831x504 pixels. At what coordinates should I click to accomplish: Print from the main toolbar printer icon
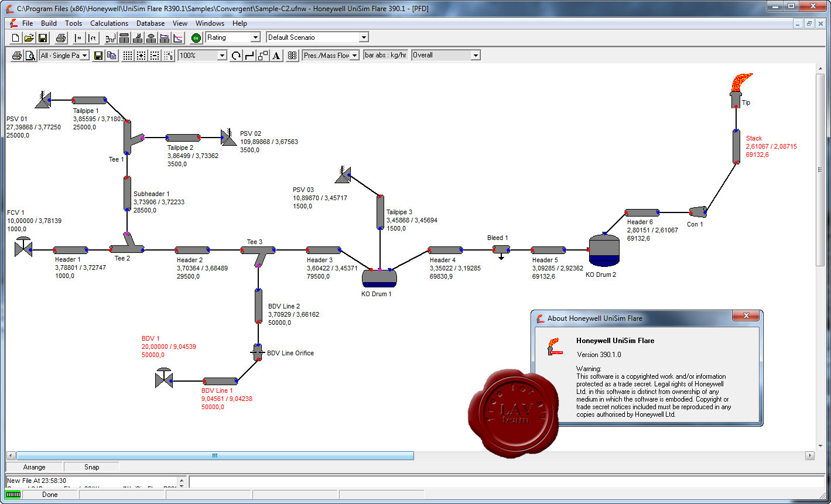(61, 37)
